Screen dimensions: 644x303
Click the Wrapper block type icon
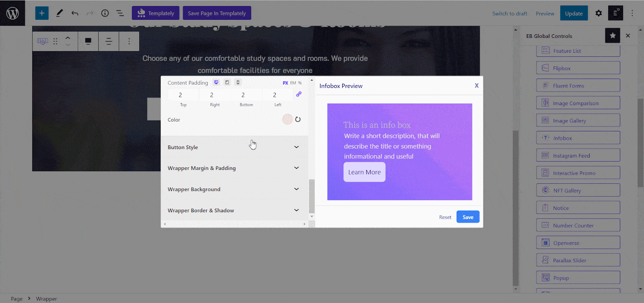pyautogui.click(x=42, y=41)
